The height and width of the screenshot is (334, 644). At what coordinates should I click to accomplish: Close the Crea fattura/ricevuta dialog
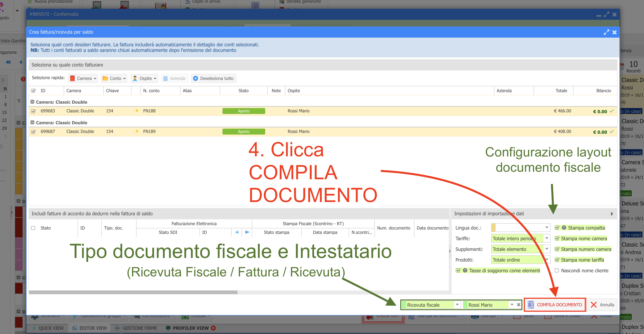[615, 32]
